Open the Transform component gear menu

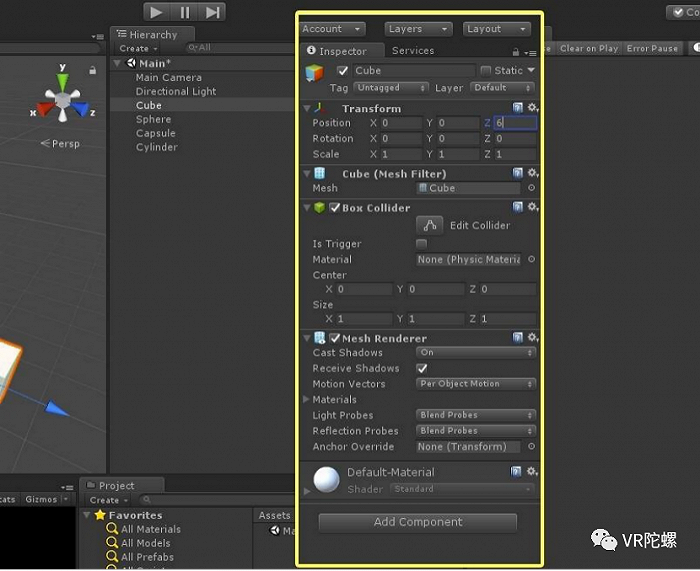[x=533, y=108]
